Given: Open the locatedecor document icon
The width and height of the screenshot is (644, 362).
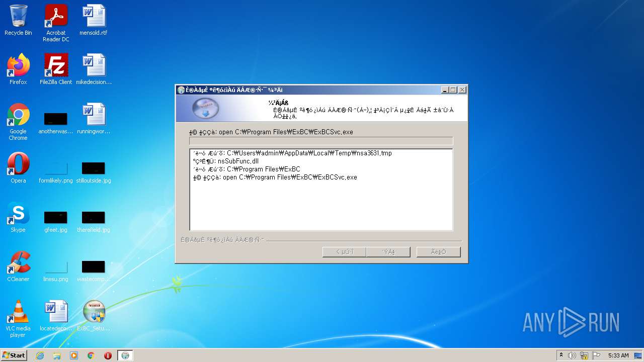Looking at the screenshot, I should point(56,316).
